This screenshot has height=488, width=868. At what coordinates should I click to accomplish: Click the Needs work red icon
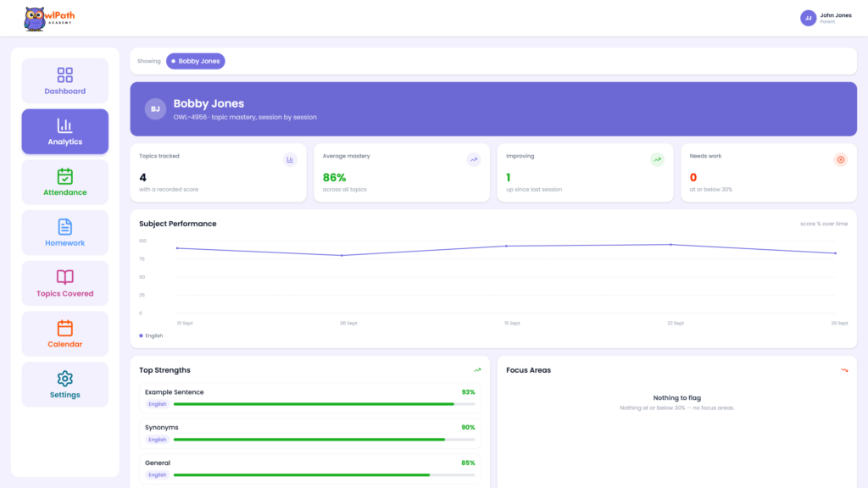[841, 160]
